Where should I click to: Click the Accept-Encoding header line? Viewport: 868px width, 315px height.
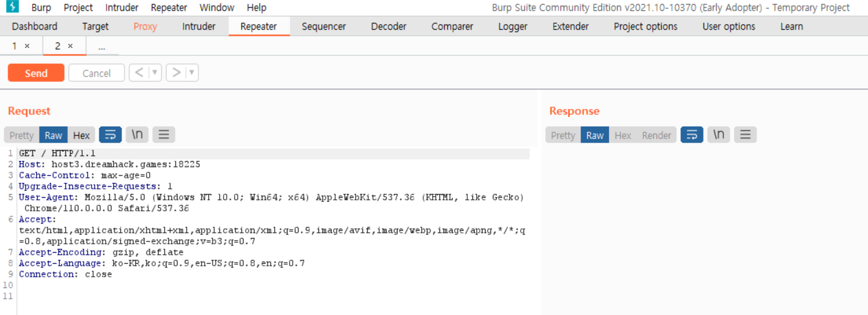(101, 252)
